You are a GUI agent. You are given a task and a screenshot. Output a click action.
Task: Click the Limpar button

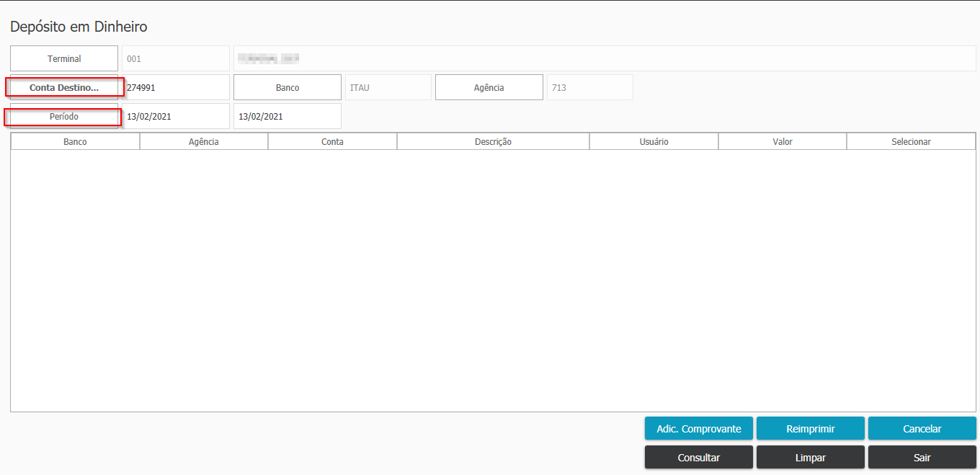[x=811, y=457]
